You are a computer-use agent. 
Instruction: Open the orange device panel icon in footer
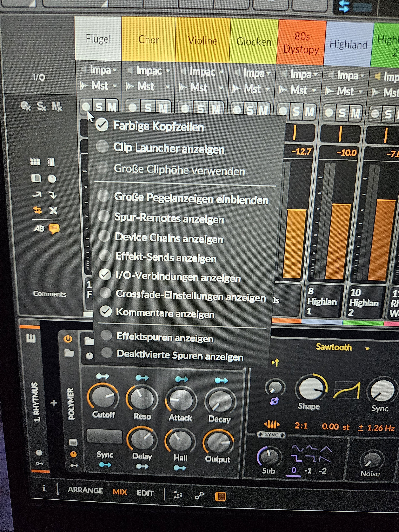point(220,497)
